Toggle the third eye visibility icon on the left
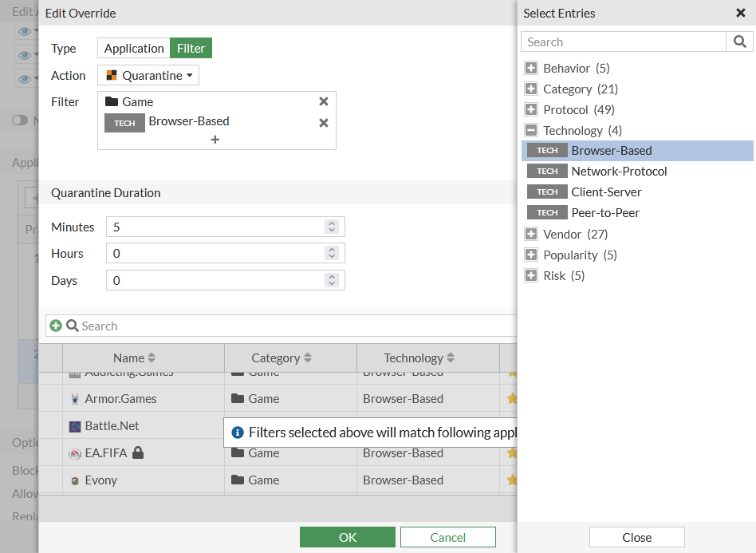This screenshot has width=756, height=553. [x=26, y=77]
